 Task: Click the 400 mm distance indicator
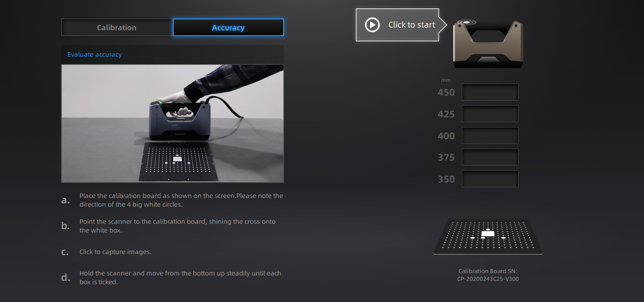coord(446,136)
